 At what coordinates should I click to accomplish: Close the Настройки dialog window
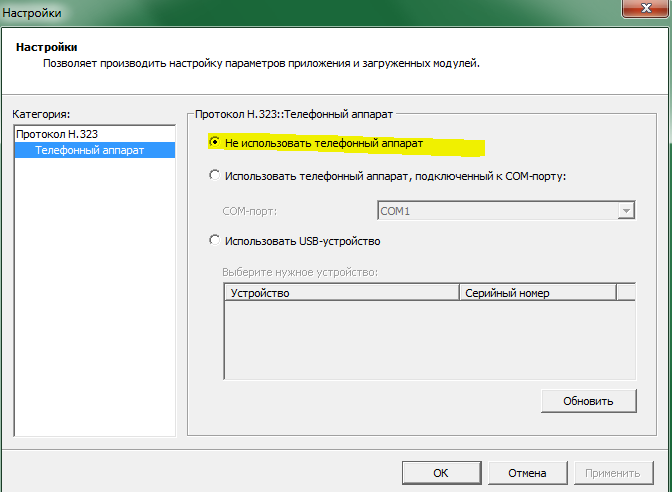[x=644, y=8]
